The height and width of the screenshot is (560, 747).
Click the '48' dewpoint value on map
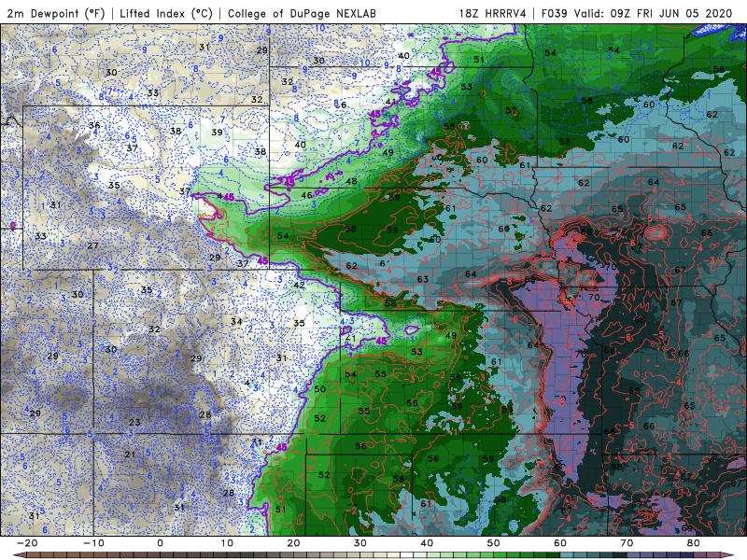pos(352,181)
